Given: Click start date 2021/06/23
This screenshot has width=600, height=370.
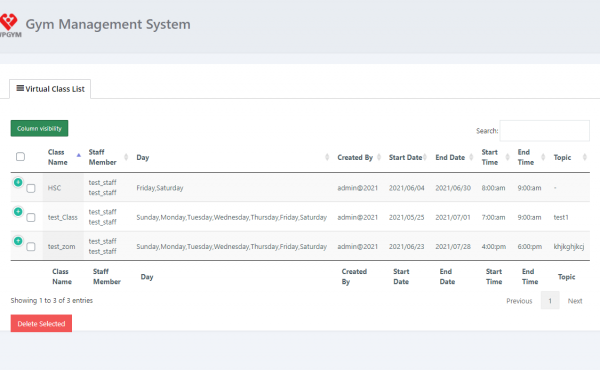Looking at the screenshot, I should point(407,247).
